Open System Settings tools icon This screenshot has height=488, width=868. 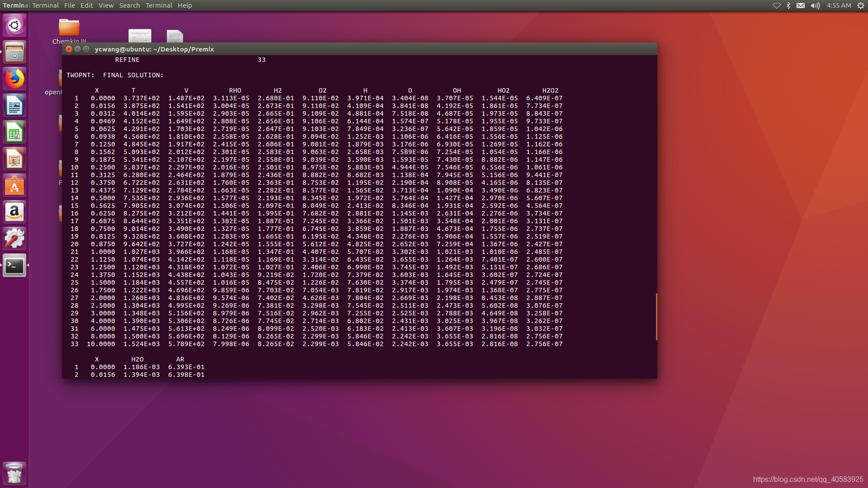(14, 239)
